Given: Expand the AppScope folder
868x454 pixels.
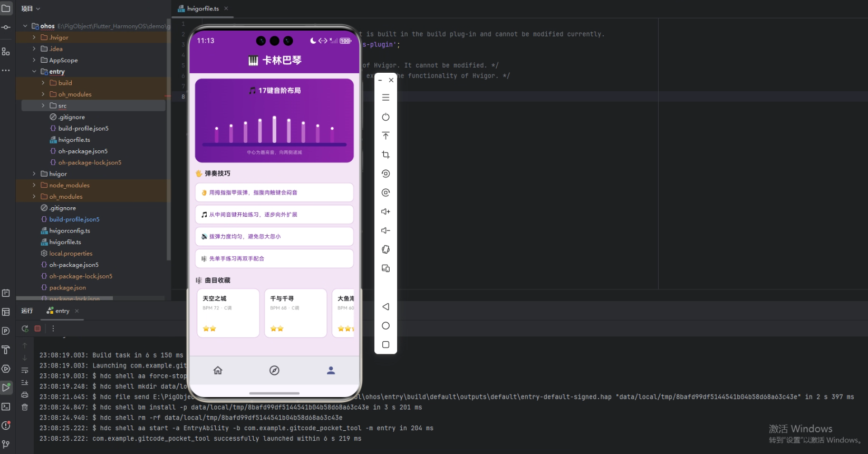Looking at the screenshot, I should coord(34,60).
